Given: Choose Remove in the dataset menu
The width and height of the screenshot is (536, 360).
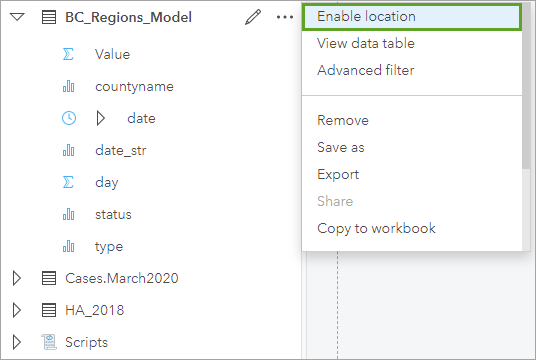Looking at the screenshot, I should [x=412, y=120].
